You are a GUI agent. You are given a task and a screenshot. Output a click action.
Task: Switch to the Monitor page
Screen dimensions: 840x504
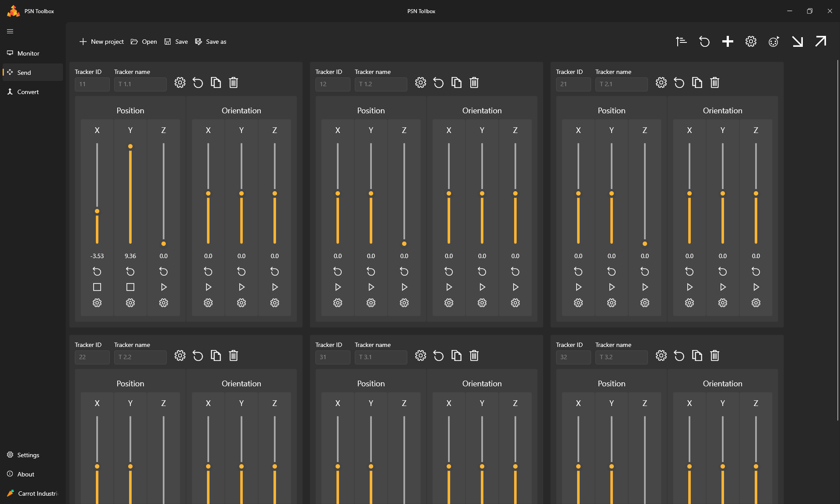pos(28,53)
